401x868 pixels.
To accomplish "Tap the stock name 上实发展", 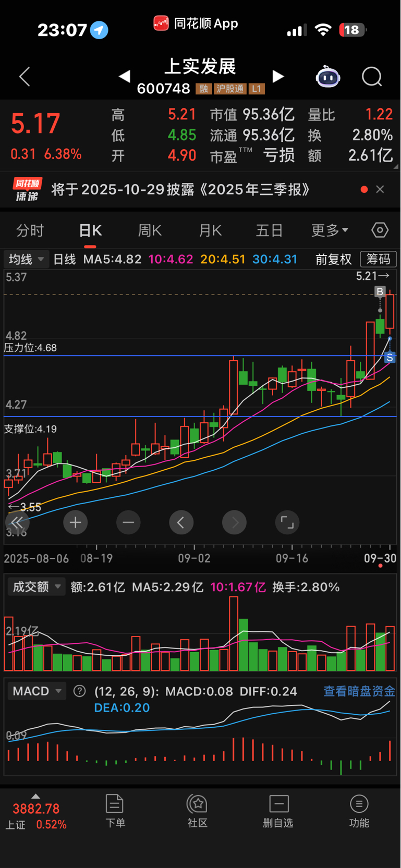I will click(200, 66).
